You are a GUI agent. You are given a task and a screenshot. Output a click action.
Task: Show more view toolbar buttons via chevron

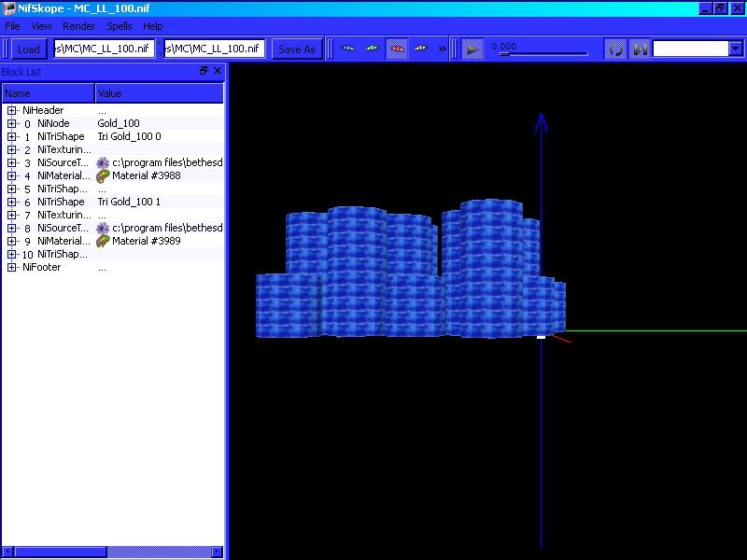point(442,49)
